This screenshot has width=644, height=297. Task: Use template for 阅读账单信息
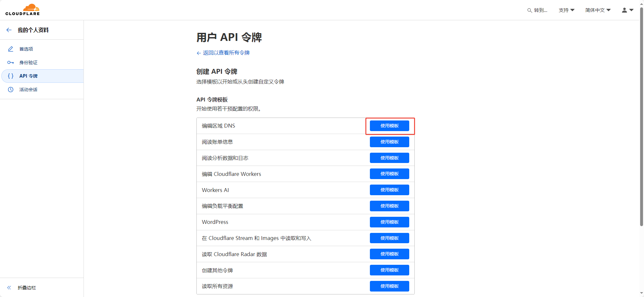pyautogui.click(x=389, y=142)
